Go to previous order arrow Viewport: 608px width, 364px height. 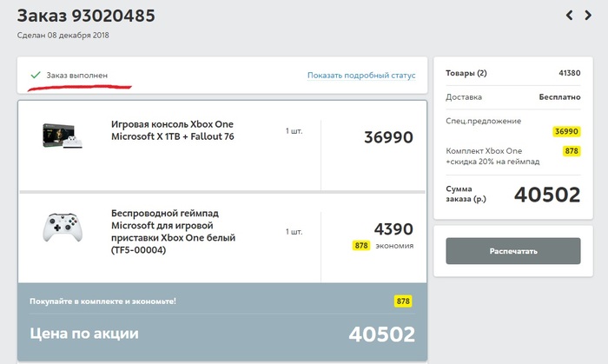coord(571,15)
